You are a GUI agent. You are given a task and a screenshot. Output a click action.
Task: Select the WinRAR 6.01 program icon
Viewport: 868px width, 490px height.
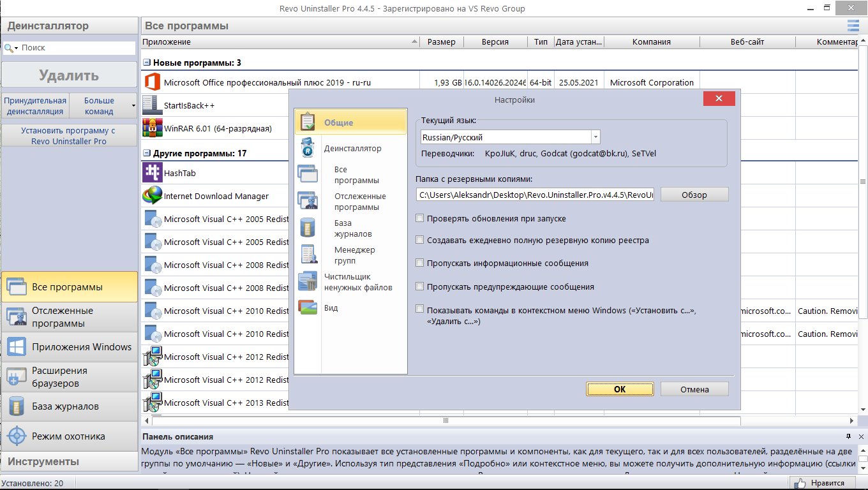[x=152, y=128]
